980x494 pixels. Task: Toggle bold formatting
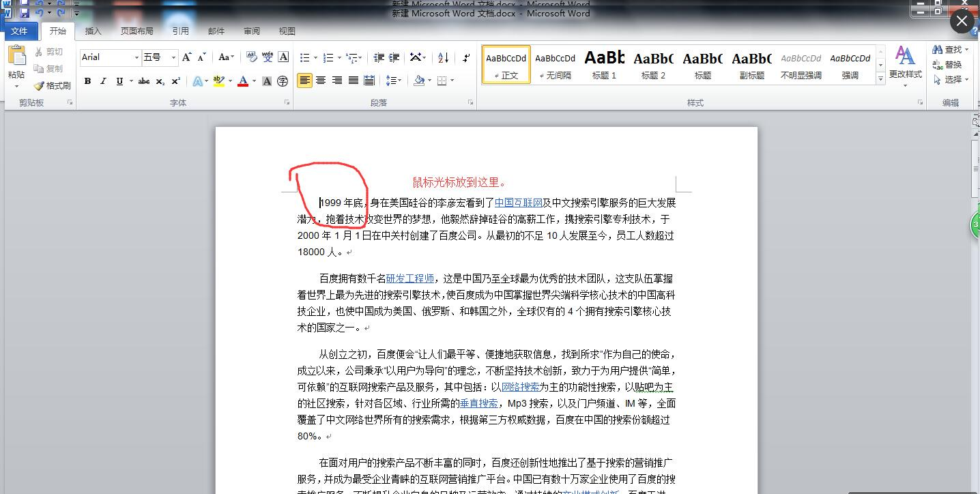coord(87,81)
